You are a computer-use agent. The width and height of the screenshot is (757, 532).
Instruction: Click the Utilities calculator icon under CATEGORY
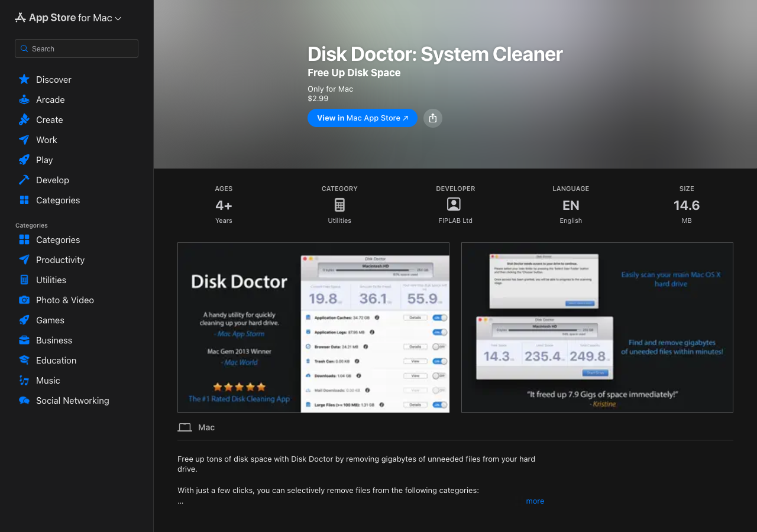(339, 204)
